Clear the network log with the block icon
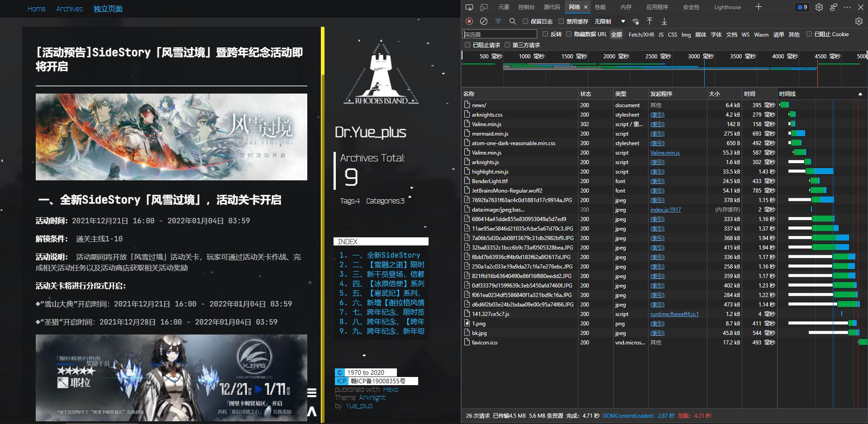The width and height of the screenshot is (868, 424). [x=484, y=21]
